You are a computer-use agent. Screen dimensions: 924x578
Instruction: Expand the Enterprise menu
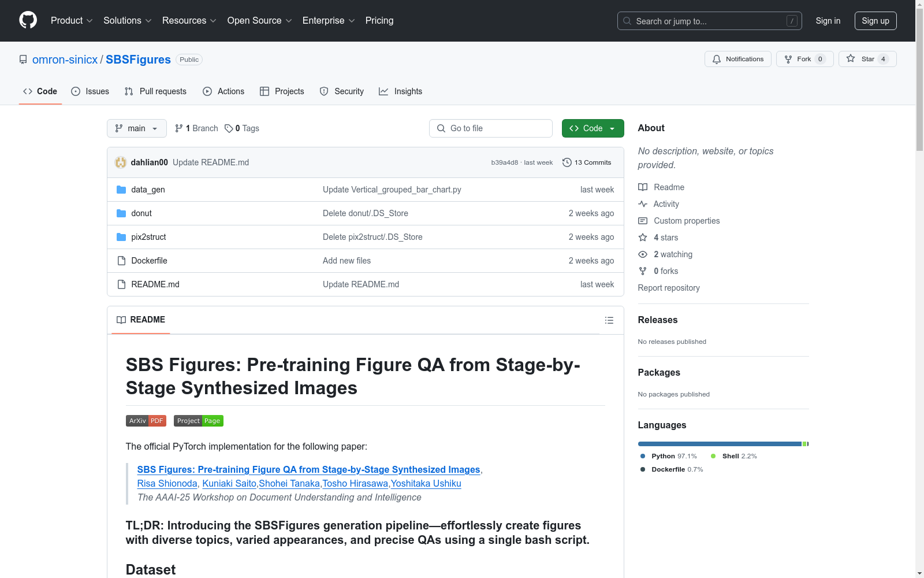tap(329, 21)
